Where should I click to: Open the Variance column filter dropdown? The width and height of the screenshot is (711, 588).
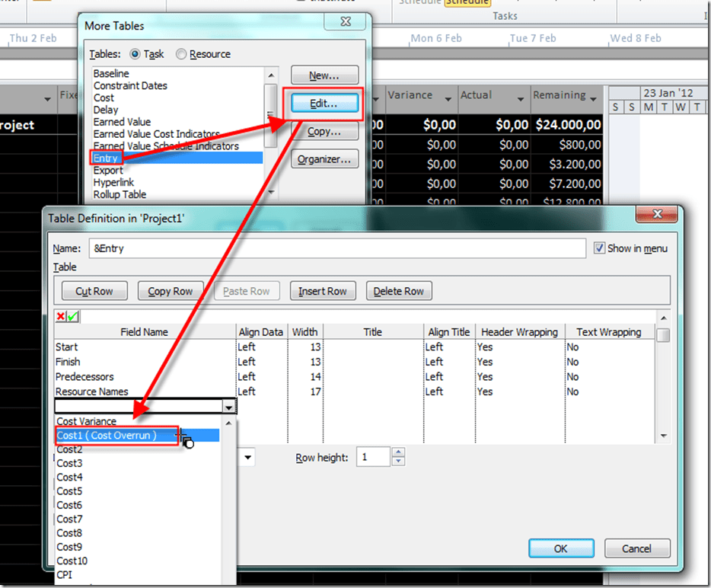[448, 98]
